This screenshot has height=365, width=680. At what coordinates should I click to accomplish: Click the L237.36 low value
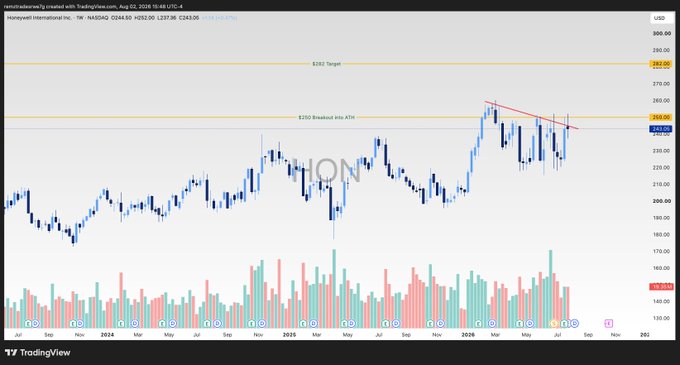tap(167, 18)
